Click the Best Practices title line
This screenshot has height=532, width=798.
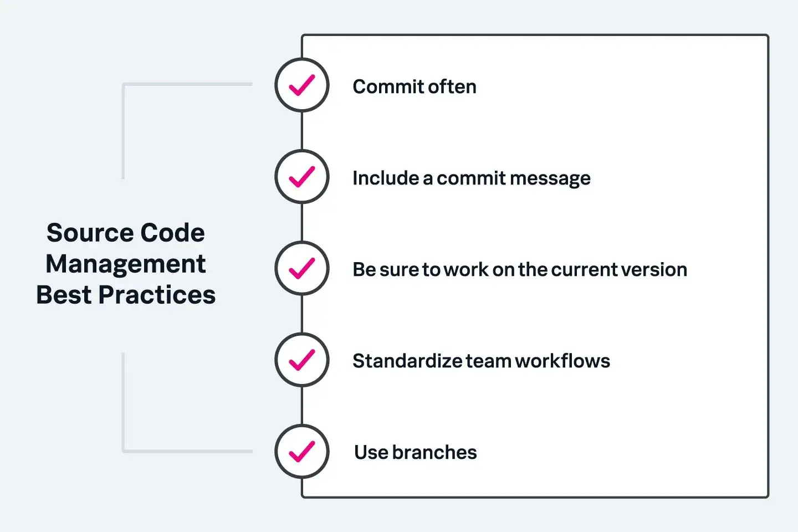click(x=126, y=295)
